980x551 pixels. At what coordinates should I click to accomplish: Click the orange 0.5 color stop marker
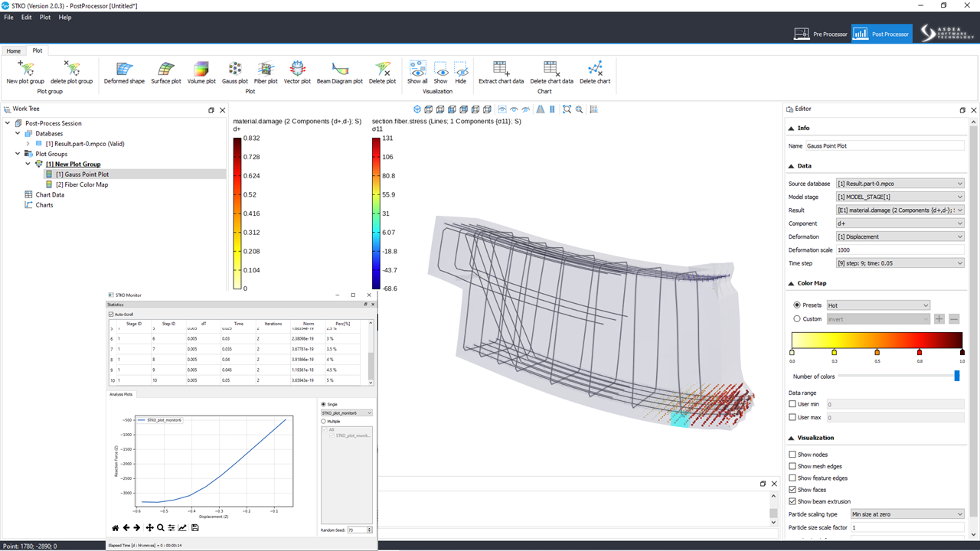877,353
